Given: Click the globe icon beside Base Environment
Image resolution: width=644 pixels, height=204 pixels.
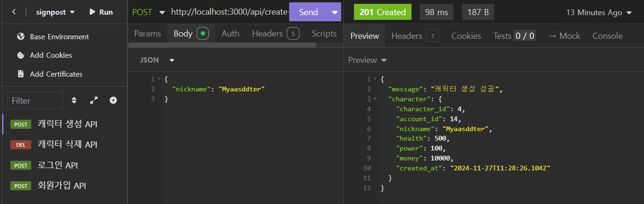Looking at the screenshot, I should pos(20,36).
